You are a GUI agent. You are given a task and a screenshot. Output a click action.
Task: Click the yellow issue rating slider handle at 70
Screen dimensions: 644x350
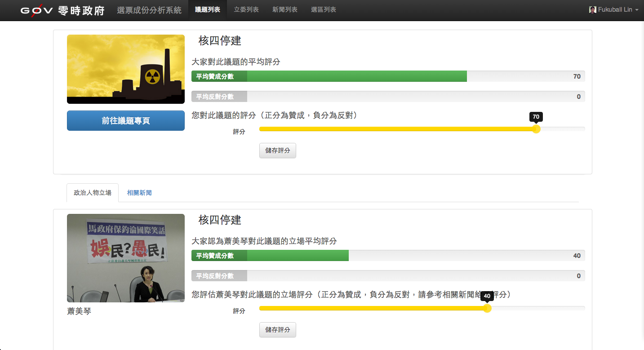coord(536,129)
